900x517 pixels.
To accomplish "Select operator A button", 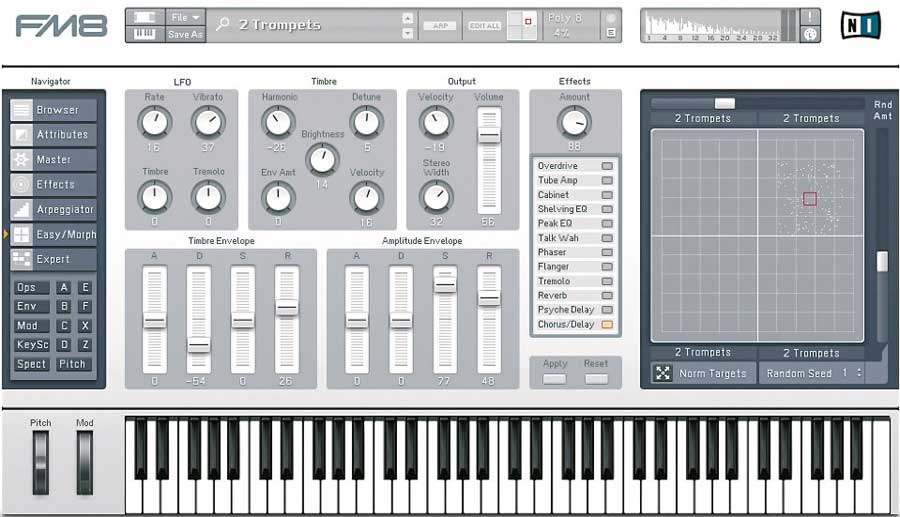I will 64,287.
